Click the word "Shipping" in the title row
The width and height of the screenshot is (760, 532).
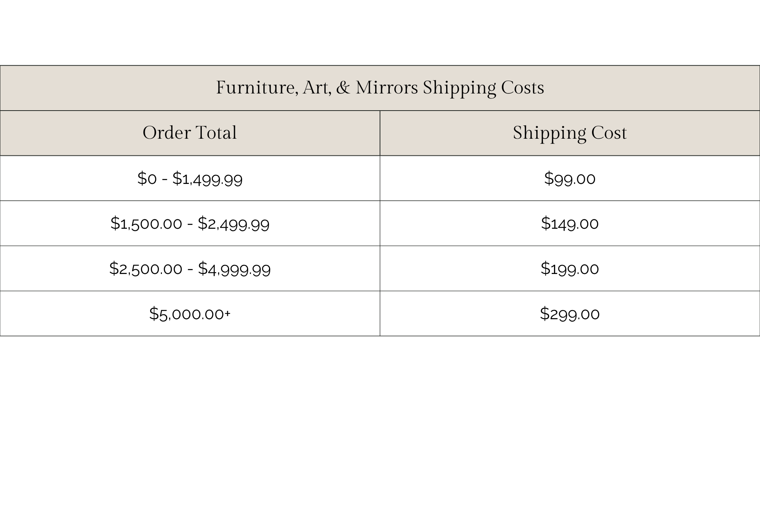[x=459, y=88]
